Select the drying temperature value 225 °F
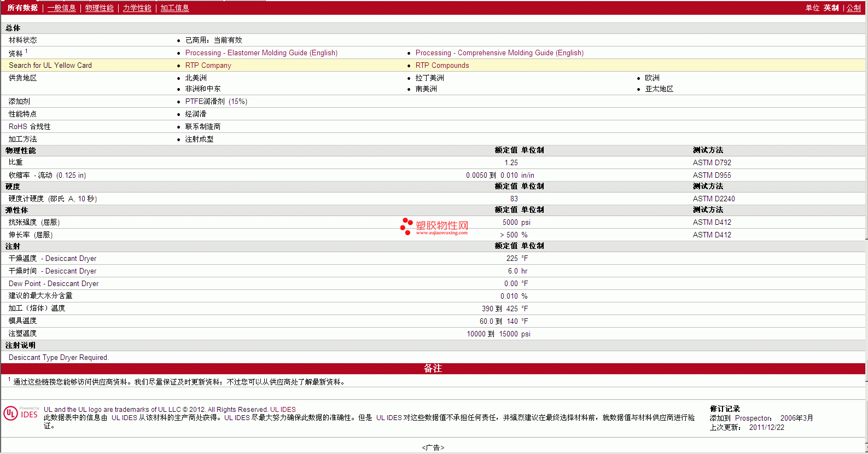This screenshot has width=868, height=454. (517, 258)
